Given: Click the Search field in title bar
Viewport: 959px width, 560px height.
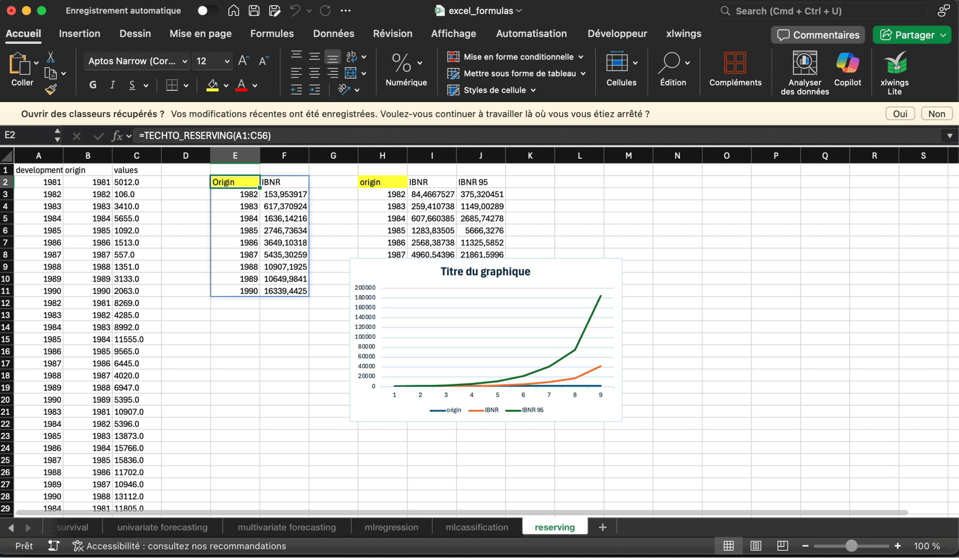Looking at the screenshot, I should (x=820, y=10).
